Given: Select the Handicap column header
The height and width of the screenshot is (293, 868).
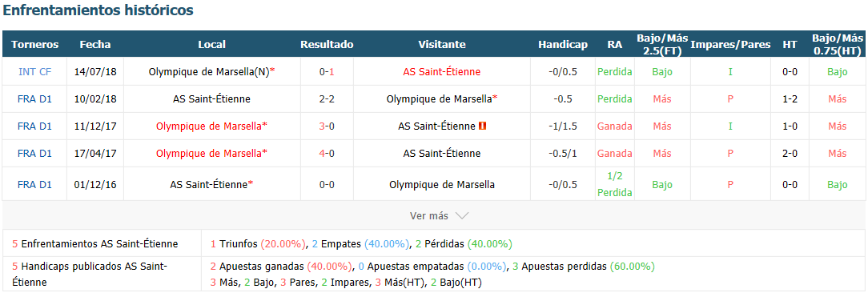Looking at the screenshot, I should (563, 44).
